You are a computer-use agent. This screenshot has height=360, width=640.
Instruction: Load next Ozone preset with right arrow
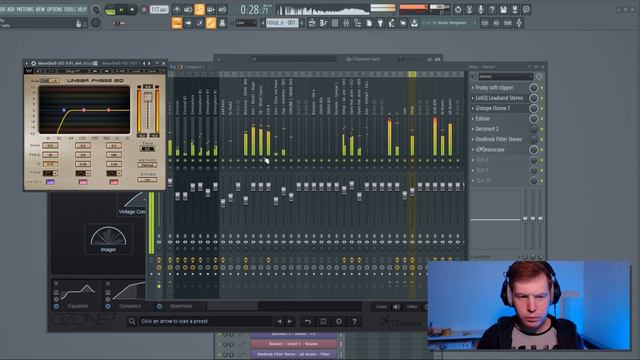click(x=289, y=322)
